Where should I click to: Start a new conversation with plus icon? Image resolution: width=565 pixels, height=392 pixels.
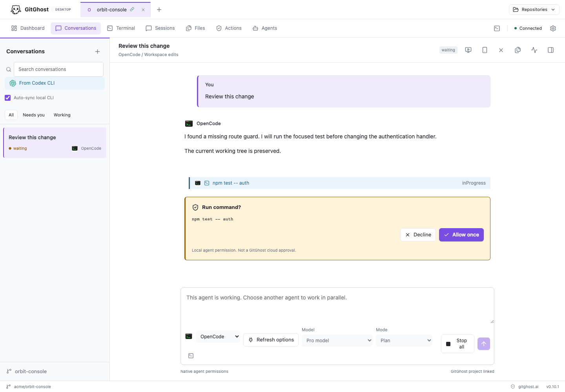pos(97,51)
